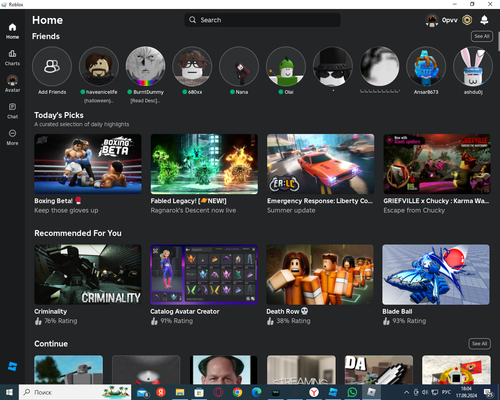This screenshot has height=400, width=500.
Task: Open WhatsApp from taskbar
Action: [352, 392]
